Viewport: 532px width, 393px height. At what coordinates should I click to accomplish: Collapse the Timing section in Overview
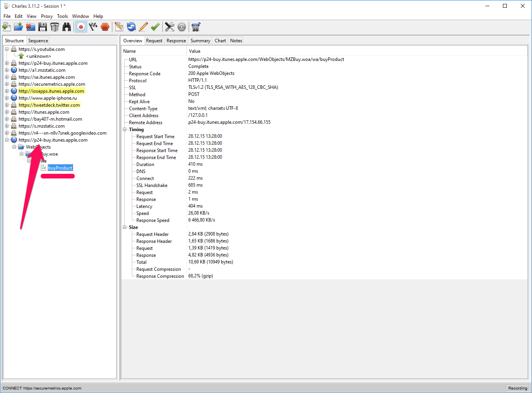pyautogui.click(x=125, y=130)
